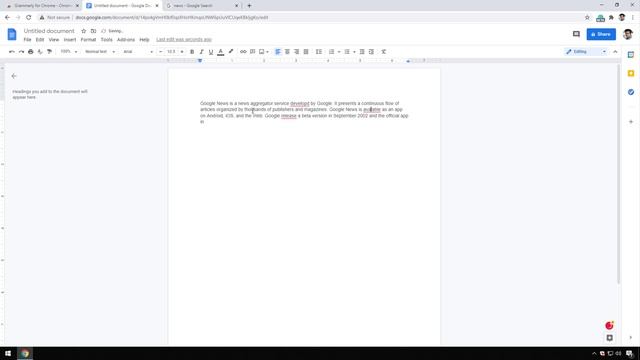Increase font size with the plus button
The image size is (640, 360).
coord(182,52)
